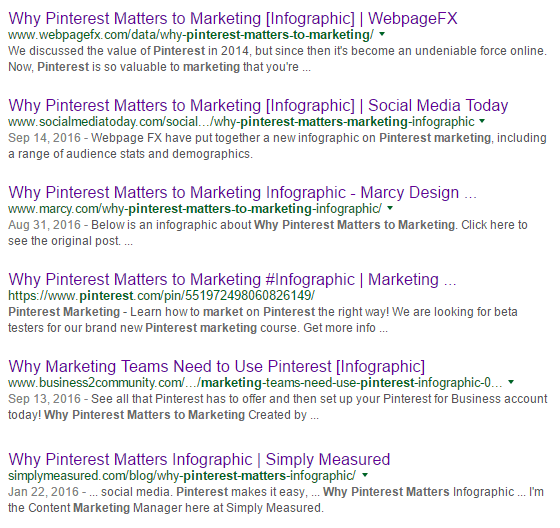The image size is (560, 528).
Task: Click the www.socialmediatoday.com green URL text
Action: click(241, 122)
